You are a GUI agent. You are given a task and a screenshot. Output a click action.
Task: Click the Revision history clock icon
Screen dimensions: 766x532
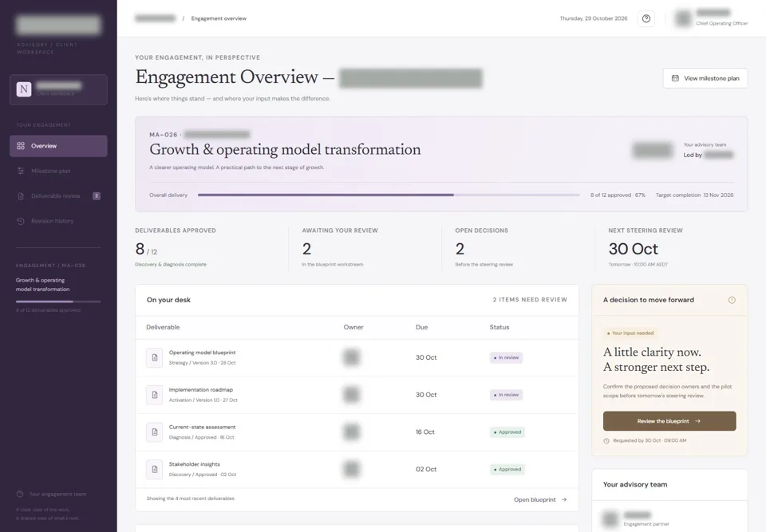pos(21,221)
